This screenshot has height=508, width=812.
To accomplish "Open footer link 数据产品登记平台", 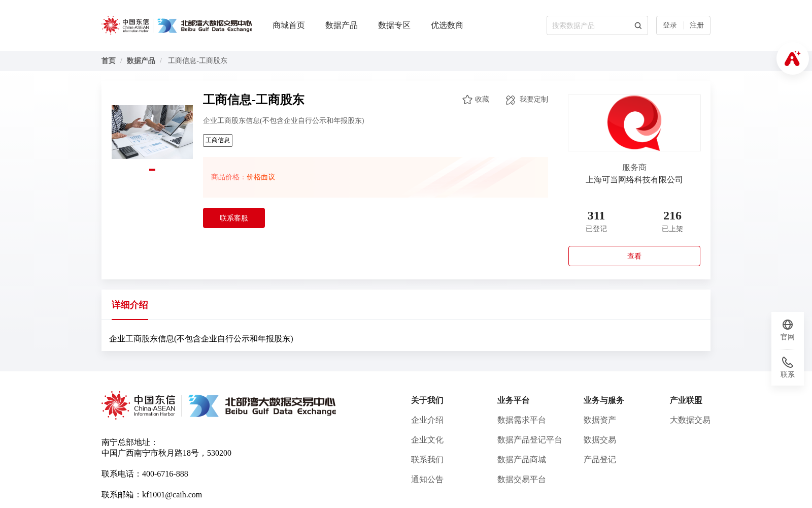I will tap(530, 440).
